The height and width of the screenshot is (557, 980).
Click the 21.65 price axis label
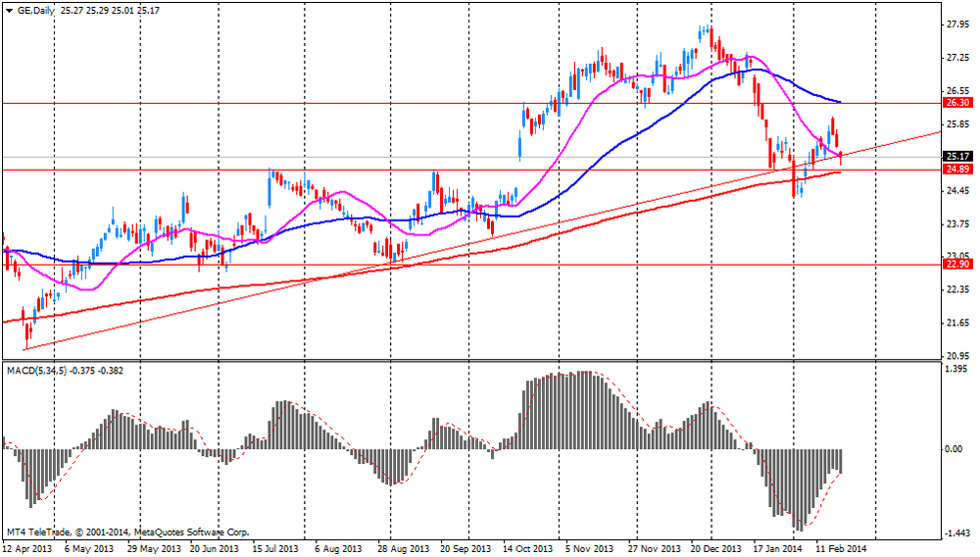(958, 323)
